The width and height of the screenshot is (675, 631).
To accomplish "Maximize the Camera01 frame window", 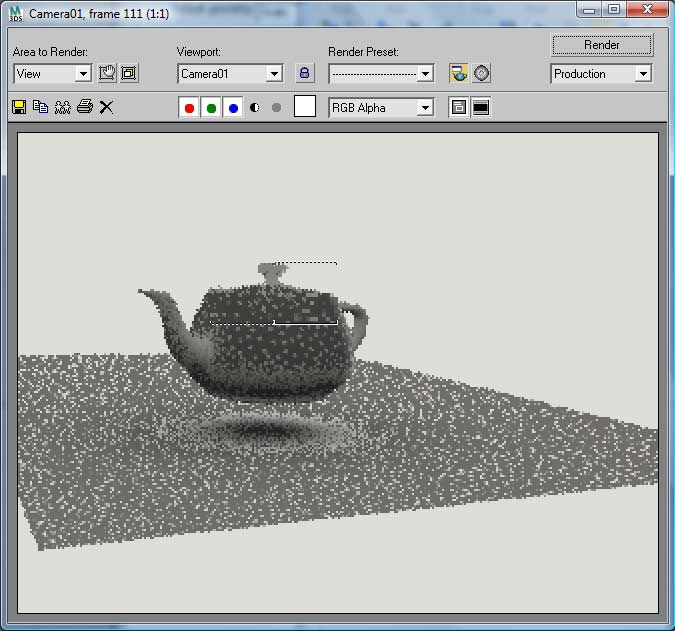I will (x=614, y=9).
